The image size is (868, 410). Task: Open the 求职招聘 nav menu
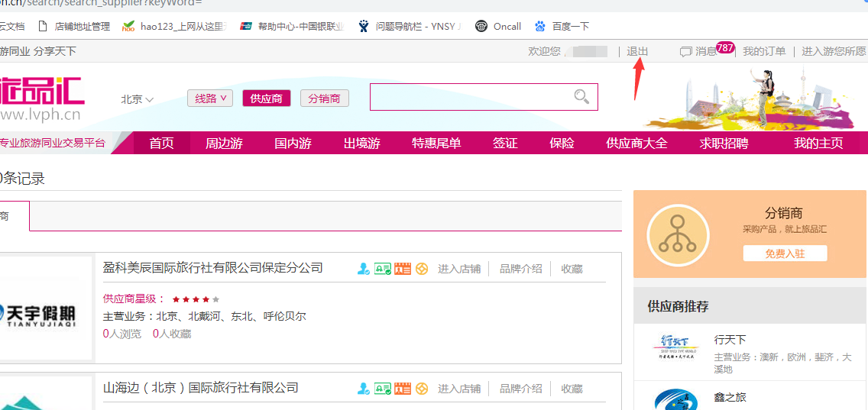pos(724,144)
